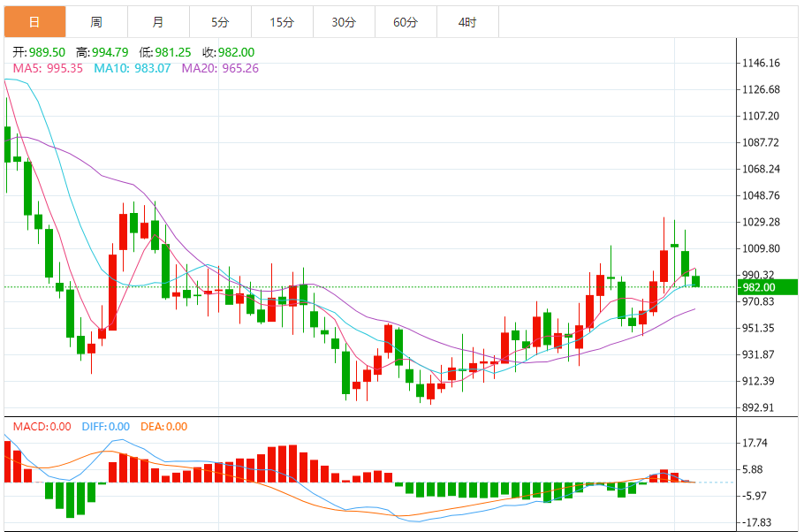
Task: Click the DEA:0.00 indicator label
Action: [x=163, y=427]
